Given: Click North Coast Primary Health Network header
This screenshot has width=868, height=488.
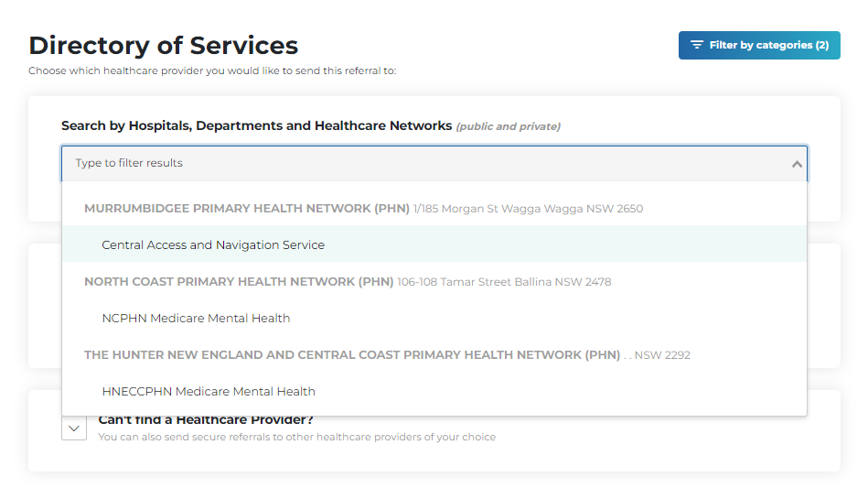Looking at the screenshot, I should 239,281.
